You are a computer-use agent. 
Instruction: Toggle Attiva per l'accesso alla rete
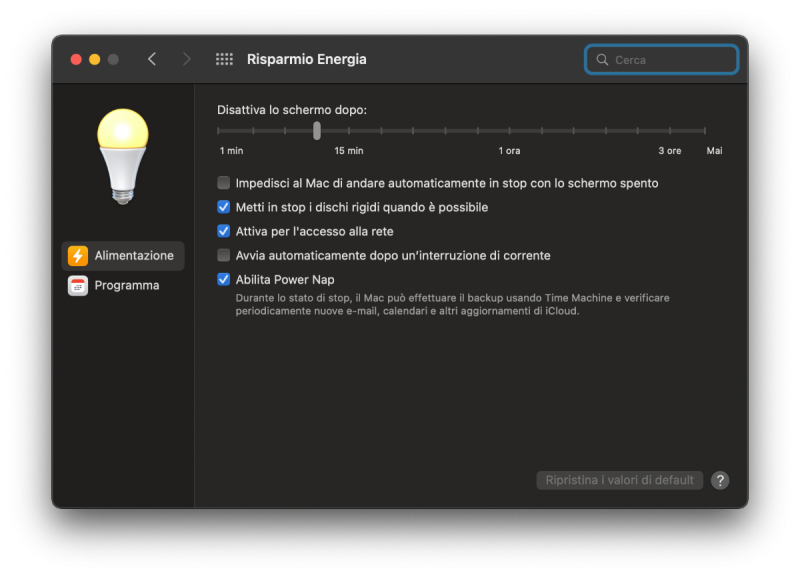click(224, 231)
